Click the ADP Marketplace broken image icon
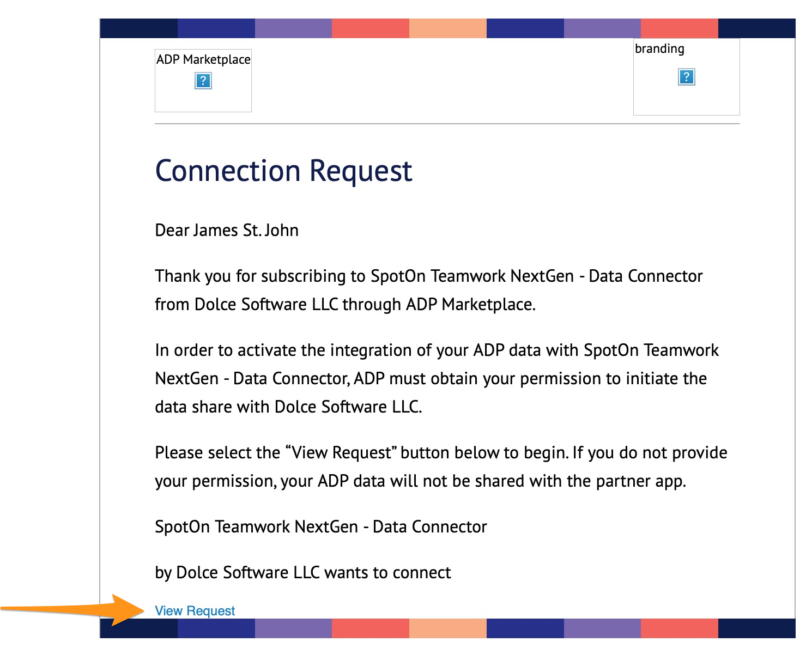 (x=203, y=81)
